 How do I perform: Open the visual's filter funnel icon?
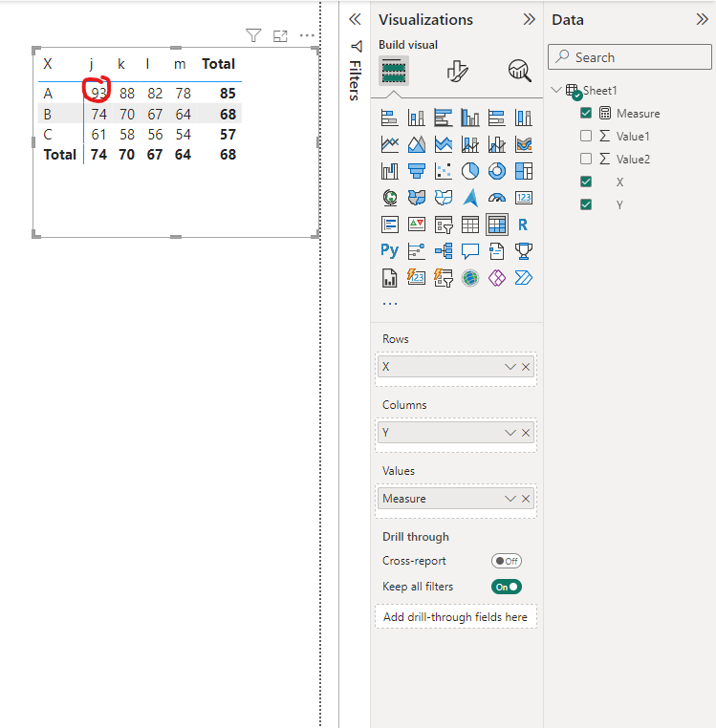pos(253,35)
